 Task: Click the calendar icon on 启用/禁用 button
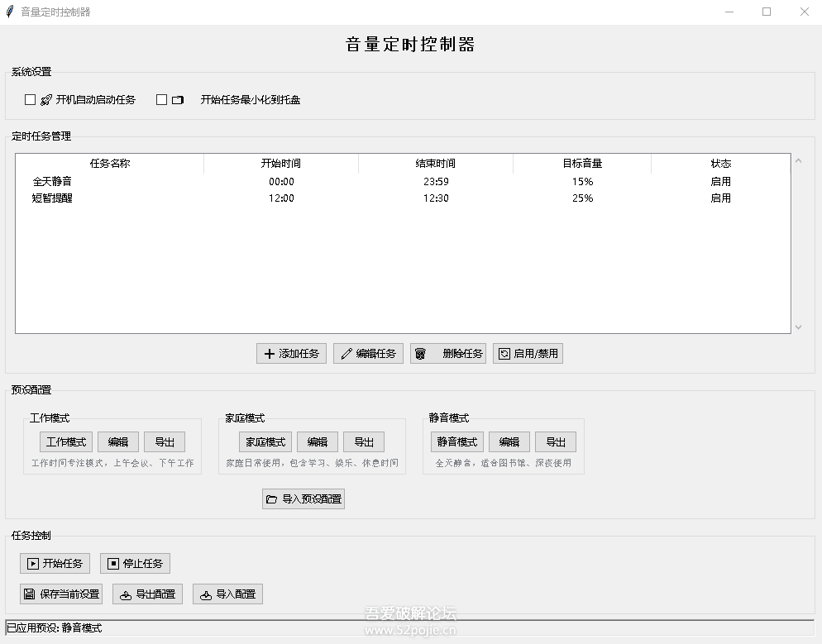point(504,353)
